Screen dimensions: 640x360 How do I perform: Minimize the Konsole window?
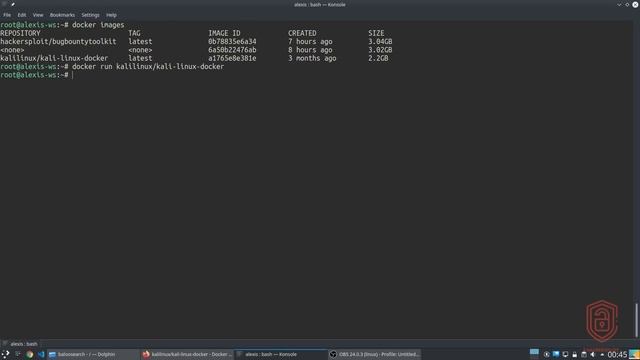point(619,4)
